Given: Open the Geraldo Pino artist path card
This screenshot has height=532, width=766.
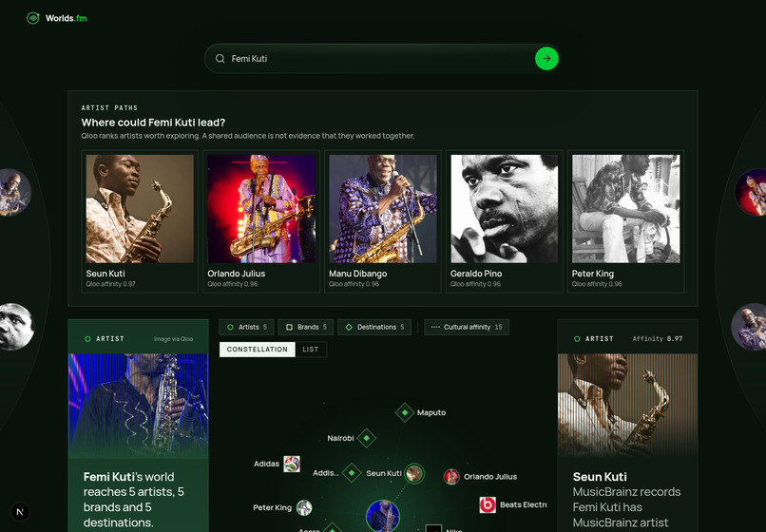Looking at the screenshot, I should click(504, 221).
